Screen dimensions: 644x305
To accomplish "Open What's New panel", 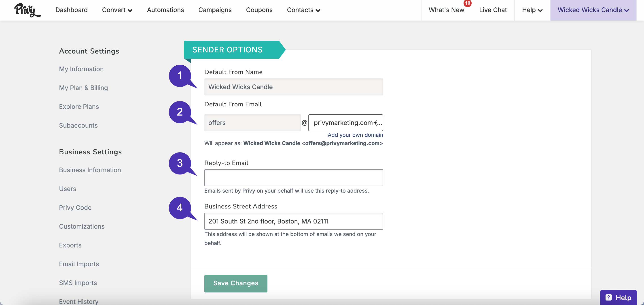I will [x=446, y=10].
